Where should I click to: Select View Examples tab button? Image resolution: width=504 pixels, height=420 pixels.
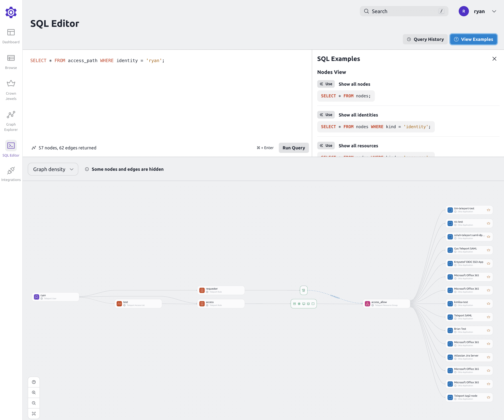coord(473,39)
